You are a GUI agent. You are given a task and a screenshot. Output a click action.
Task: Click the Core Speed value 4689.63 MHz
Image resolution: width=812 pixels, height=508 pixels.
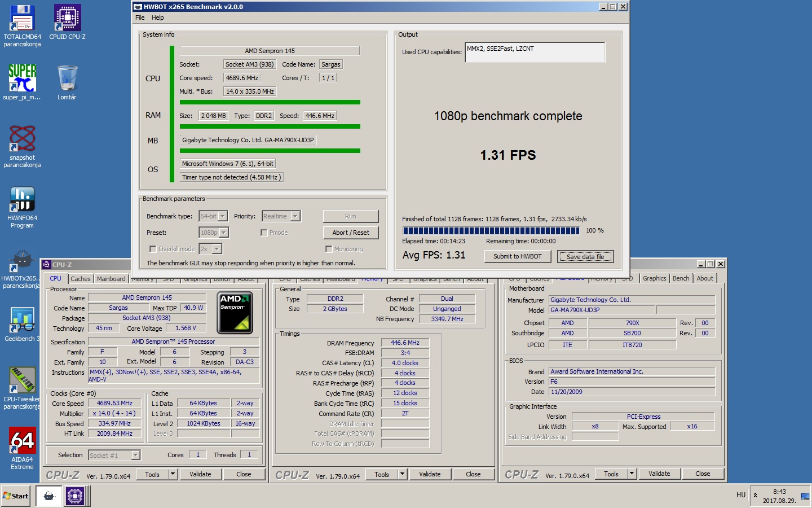(x=114, y=404)
